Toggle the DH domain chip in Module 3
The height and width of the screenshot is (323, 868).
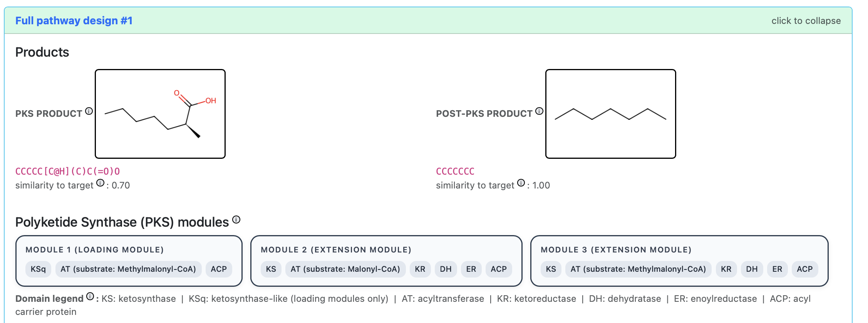pos(751,269)
